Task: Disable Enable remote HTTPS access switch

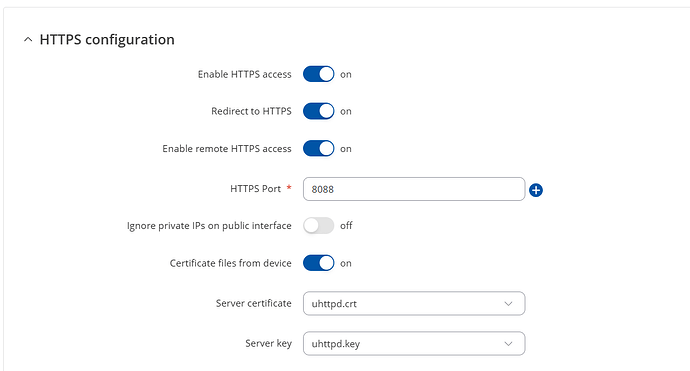Action: coord(318,149)
